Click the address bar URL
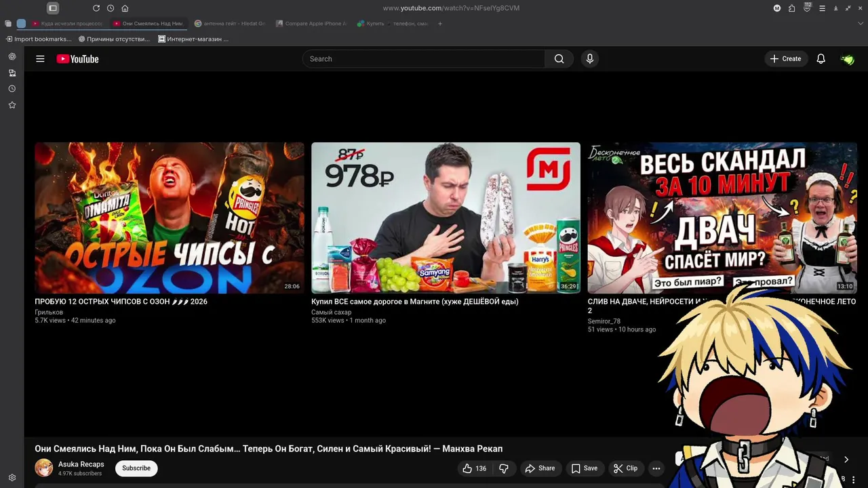Image resolution: width=868 pixels, height=488 pixels. pyautogui.click(x=451, y=8)
